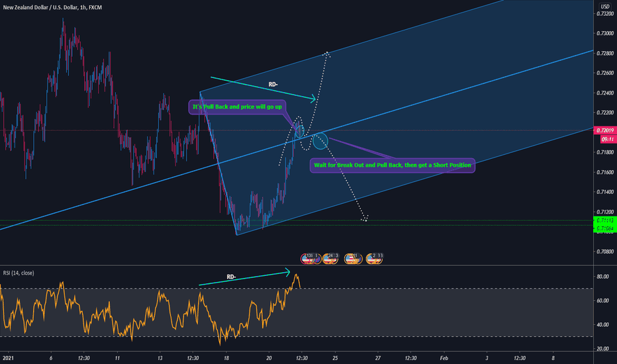Click the date 18 on time axis
Screen dimensions: 617x364
(x=226, y=358)
